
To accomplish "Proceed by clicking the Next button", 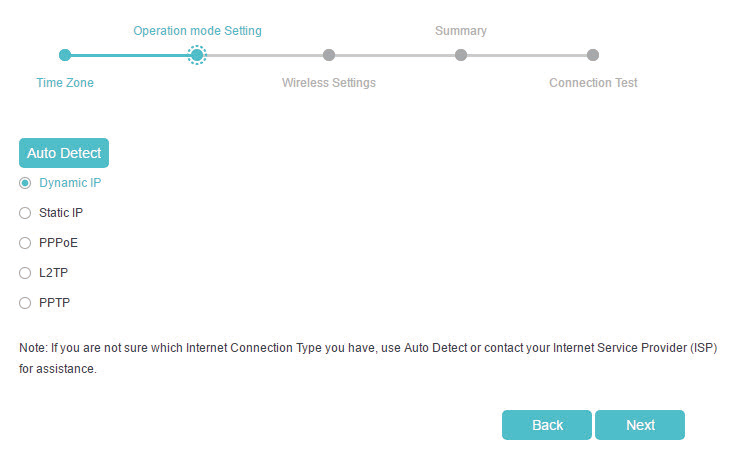I will pyautogui.click(x=640, y=425).
